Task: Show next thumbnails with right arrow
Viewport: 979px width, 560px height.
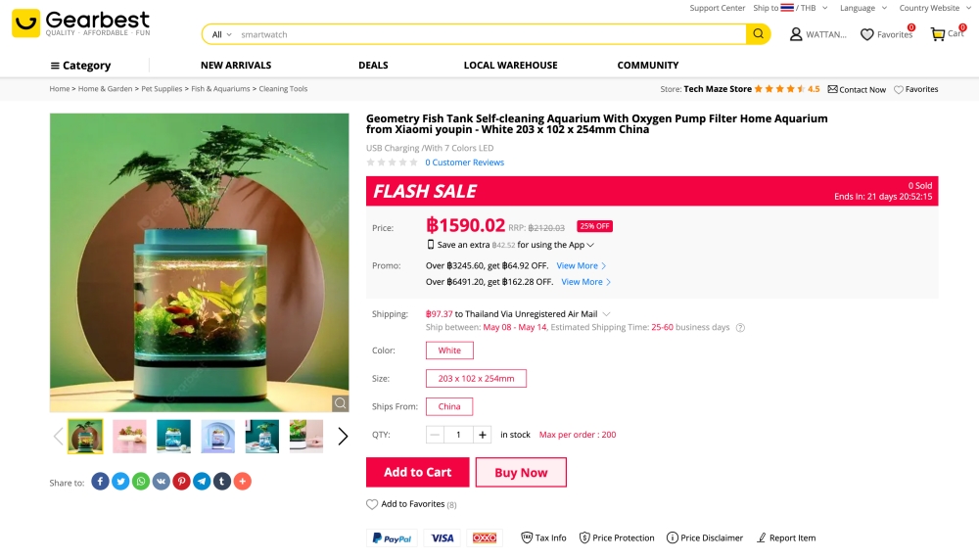Action: [x=343, y=437]
